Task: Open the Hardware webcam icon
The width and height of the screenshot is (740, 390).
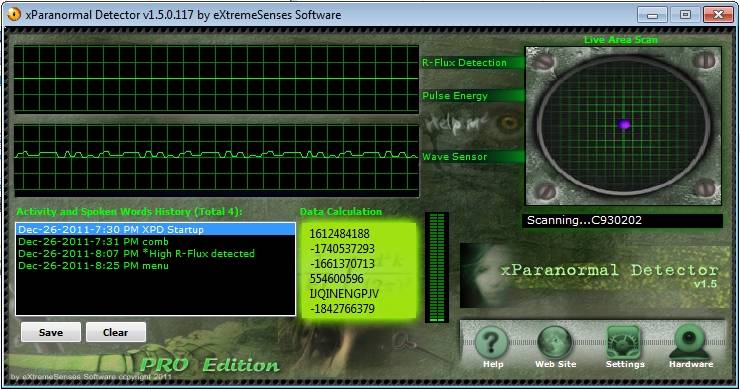Action: [690, 342]
